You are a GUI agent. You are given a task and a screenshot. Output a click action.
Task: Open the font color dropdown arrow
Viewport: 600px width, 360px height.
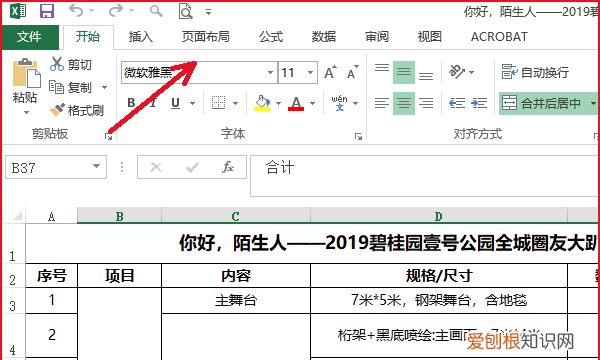point(313,103)
